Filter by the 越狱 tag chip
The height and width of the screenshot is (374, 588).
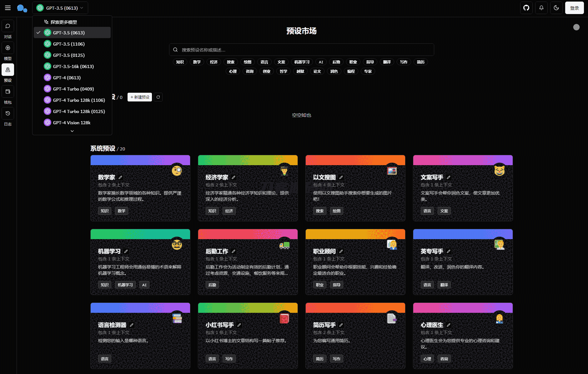coord(300,71)
